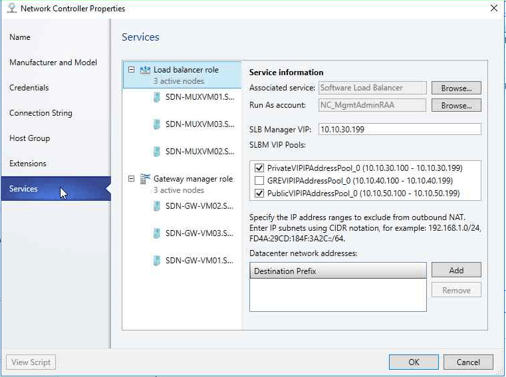Screen dimensions: 506x377
Task: Collapse the Load balancer role tree
Action: [x=131, y=70]
